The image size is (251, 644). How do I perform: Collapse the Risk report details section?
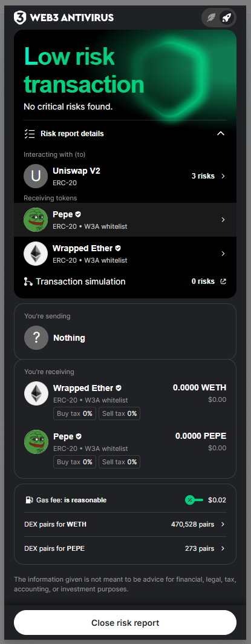tap(221, 134)
